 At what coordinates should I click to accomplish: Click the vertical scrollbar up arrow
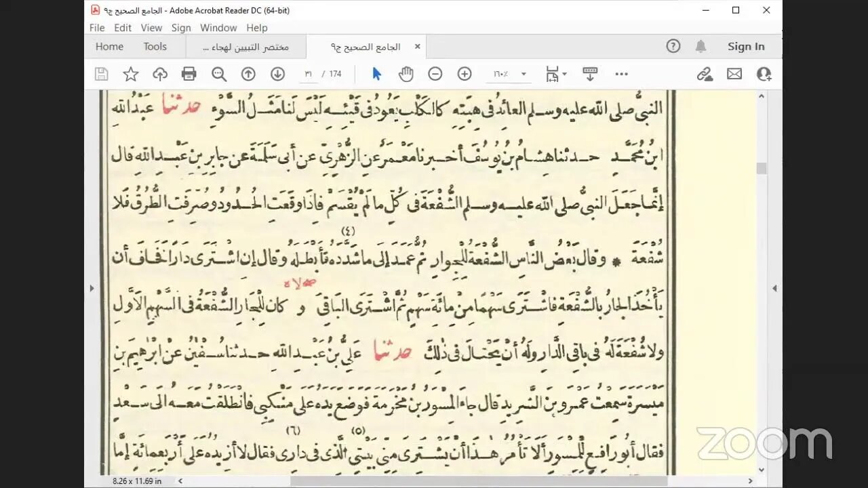762,96
